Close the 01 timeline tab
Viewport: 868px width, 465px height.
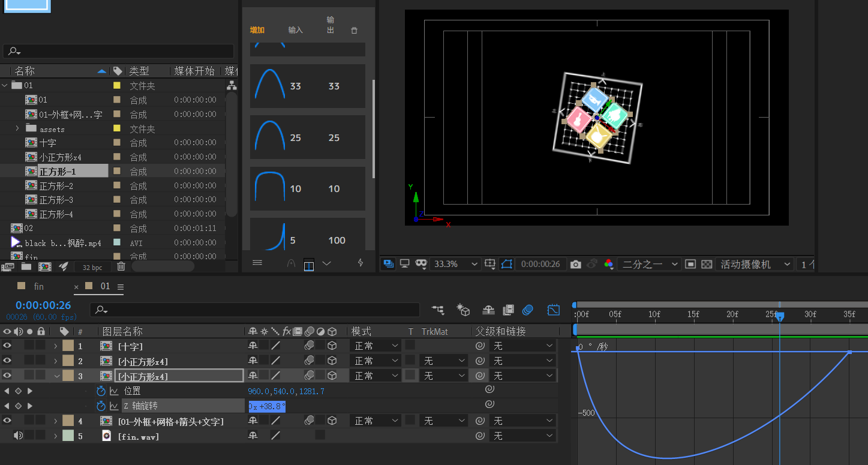[x=76, y=287]
